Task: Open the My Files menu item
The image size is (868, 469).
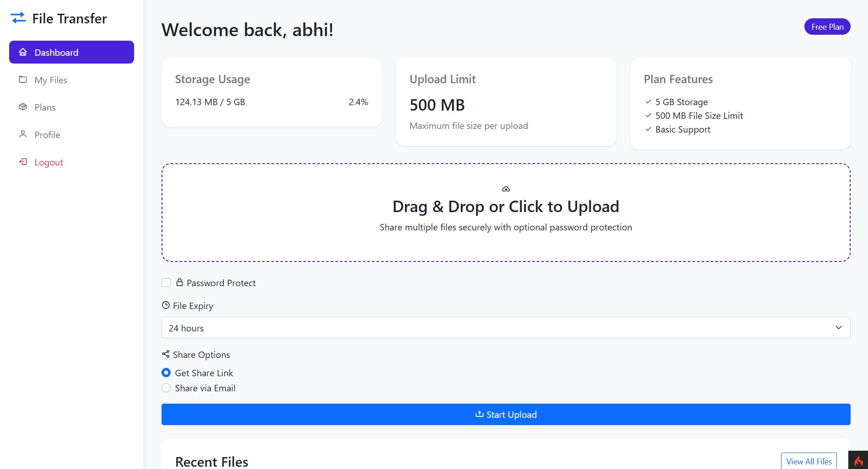Action: 51,80
